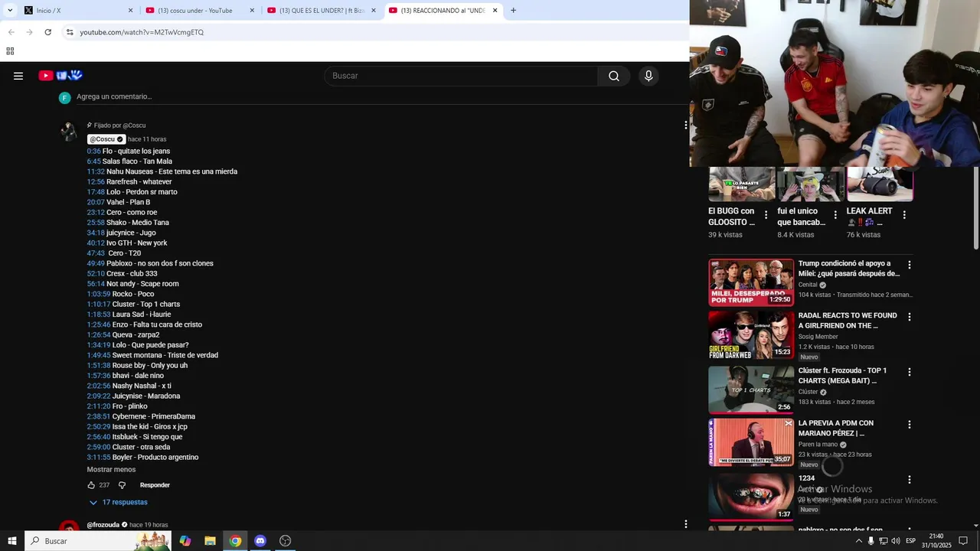Dislike the pinned Coscu comment
This screenshot has width=980, height=551.
point(122,485)
